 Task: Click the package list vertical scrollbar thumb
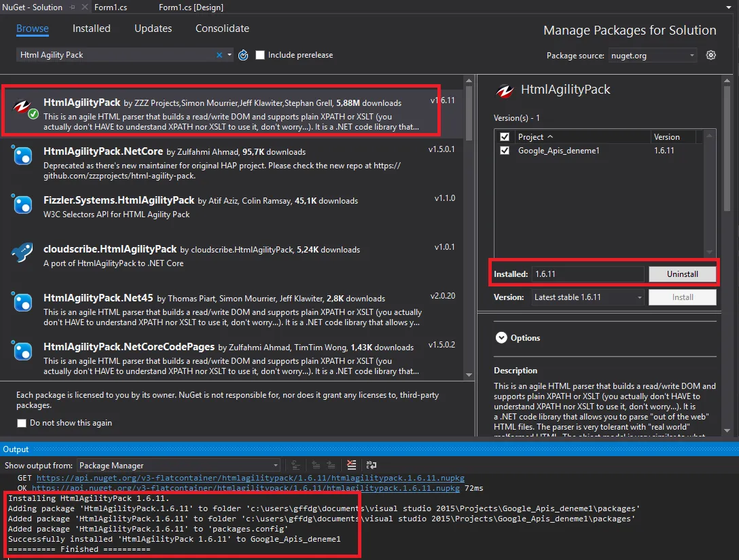tap(469, 113)
